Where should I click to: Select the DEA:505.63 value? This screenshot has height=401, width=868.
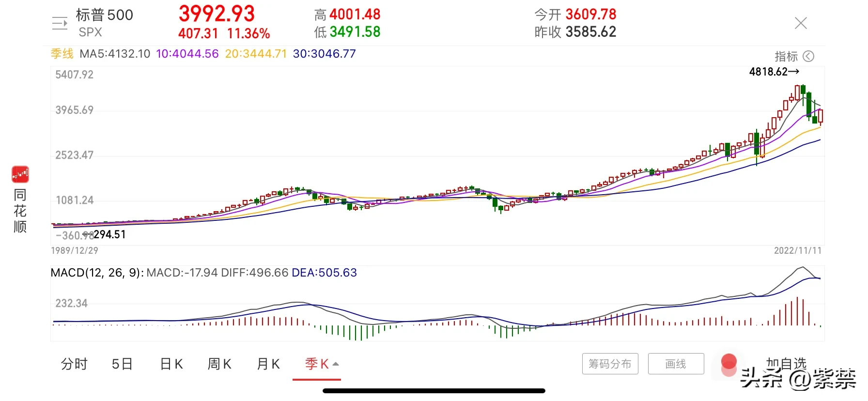324,273
